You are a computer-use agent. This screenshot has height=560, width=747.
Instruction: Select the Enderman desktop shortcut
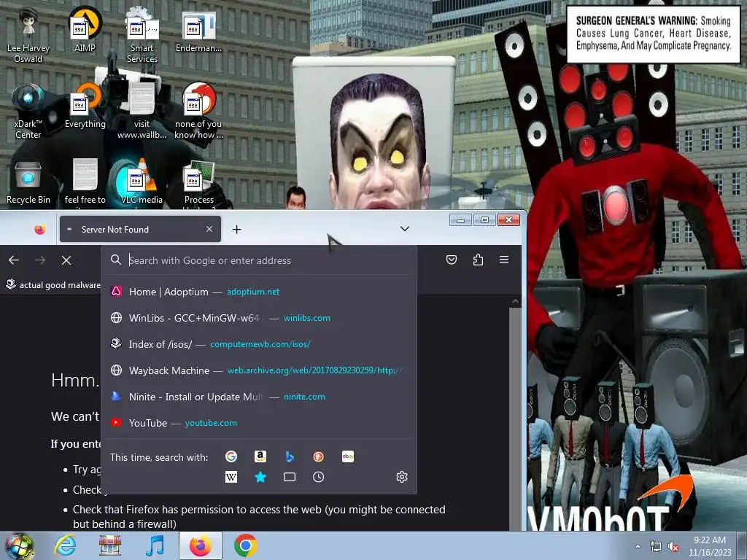click(x=198, y=31)
